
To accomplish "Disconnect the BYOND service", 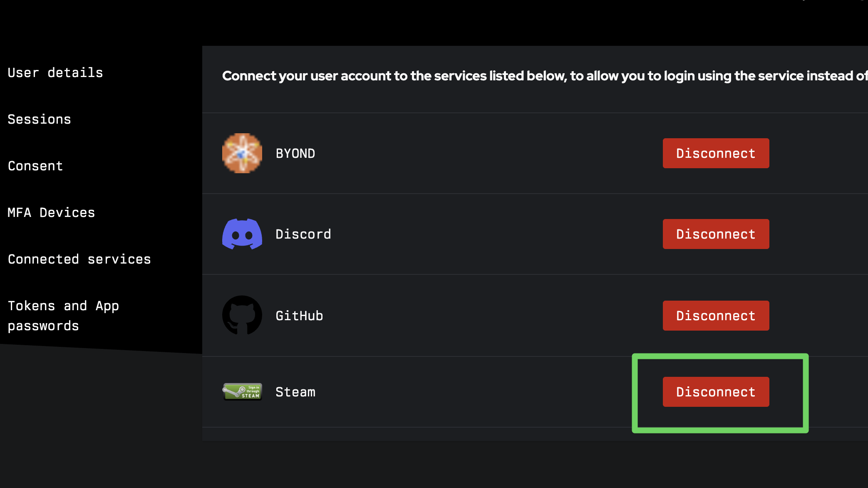I will pyautogui.click(x=716, y=153).
